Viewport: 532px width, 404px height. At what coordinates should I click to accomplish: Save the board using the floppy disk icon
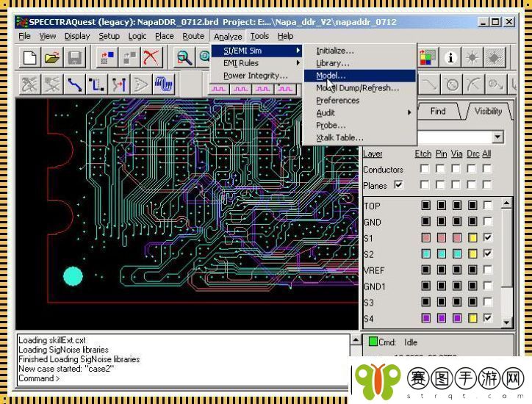tap(74, 57)
